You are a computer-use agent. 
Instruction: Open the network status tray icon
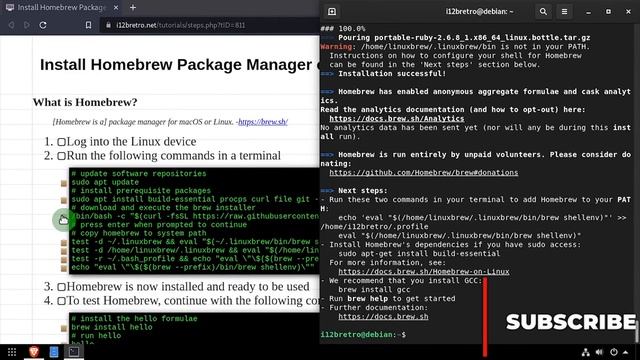pos(586,352)
